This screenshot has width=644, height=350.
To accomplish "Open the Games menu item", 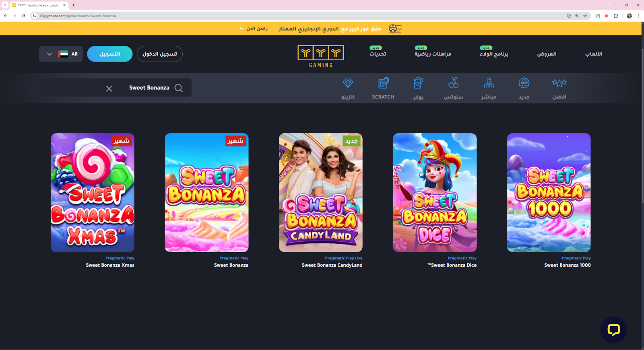I will point(594,54).
